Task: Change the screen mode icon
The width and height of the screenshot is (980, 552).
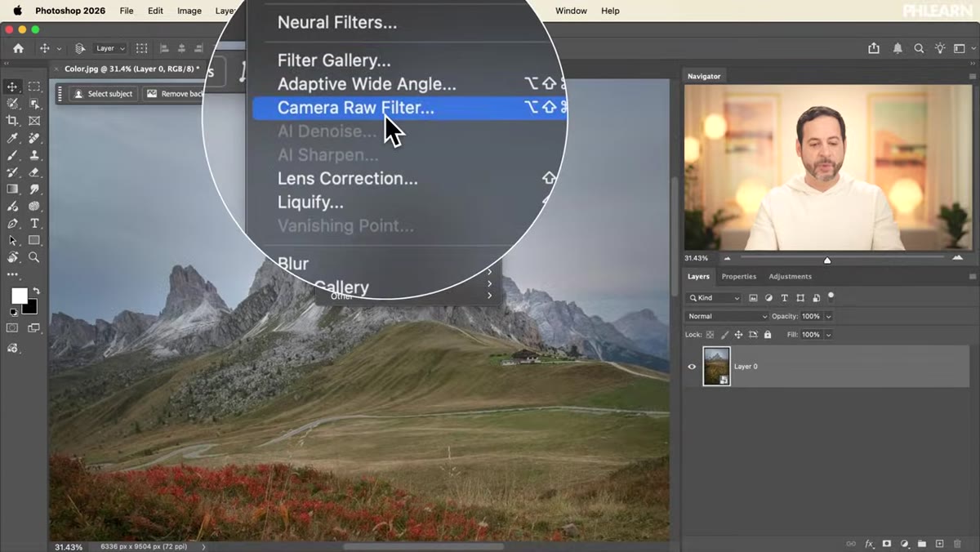Action: (x=34, y=328)
